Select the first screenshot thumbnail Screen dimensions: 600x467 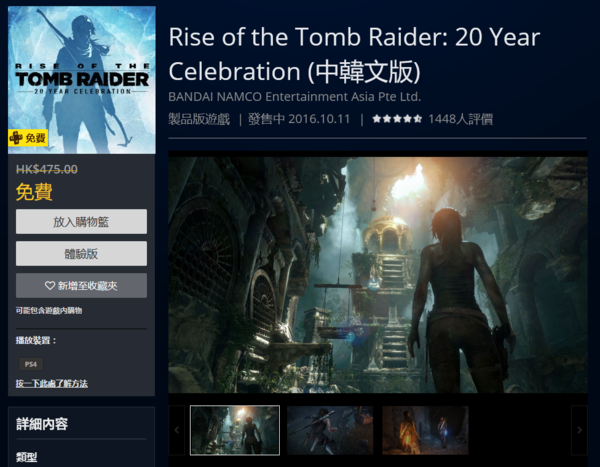pos(235,430)
